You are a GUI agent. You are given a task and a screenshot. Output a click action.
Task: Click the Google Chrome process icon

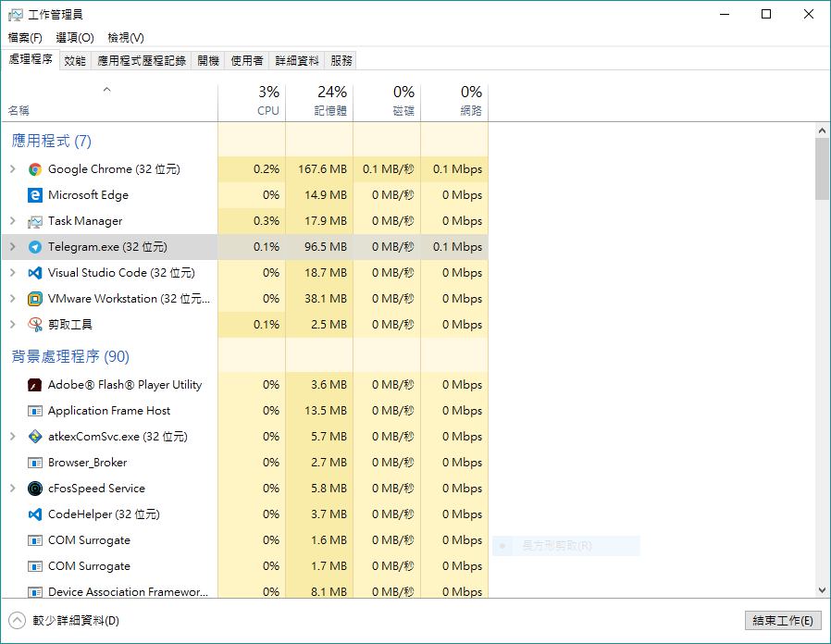coord(35,169)
